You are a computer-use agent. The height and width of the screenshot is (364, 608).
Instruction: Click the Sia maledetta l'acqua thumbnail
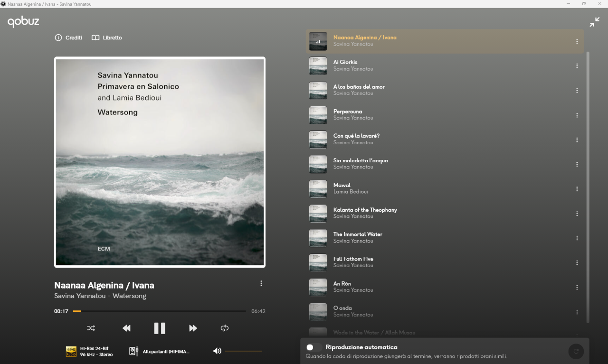pos(318,164)
